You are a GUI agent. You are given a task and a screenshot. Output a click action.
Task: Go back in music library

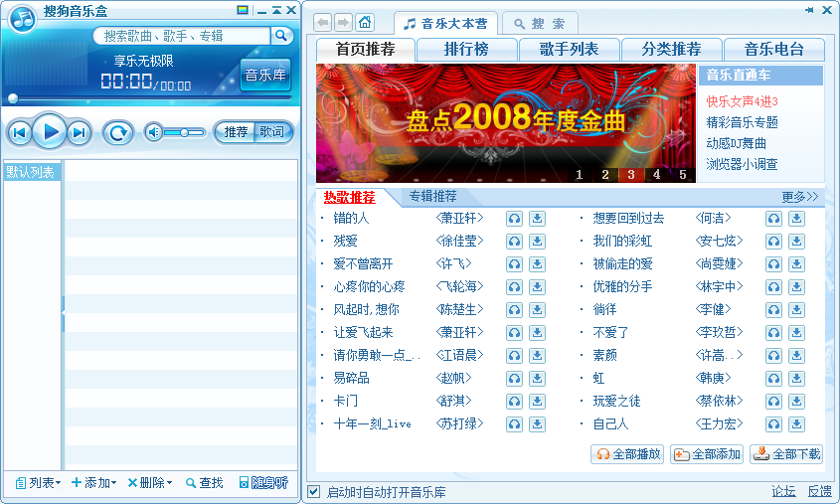point(322,23)
